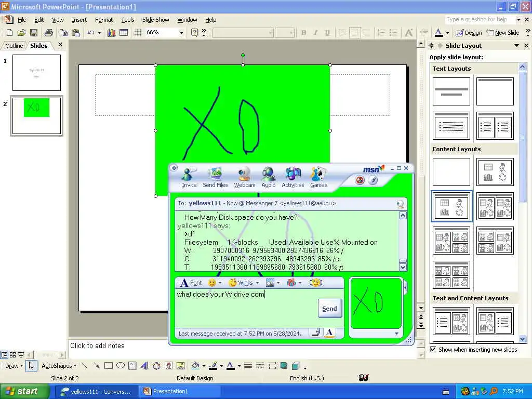Open the Slide Design pane
The height and width of the screenshot is (399, 532).
[x=469, y=33]
